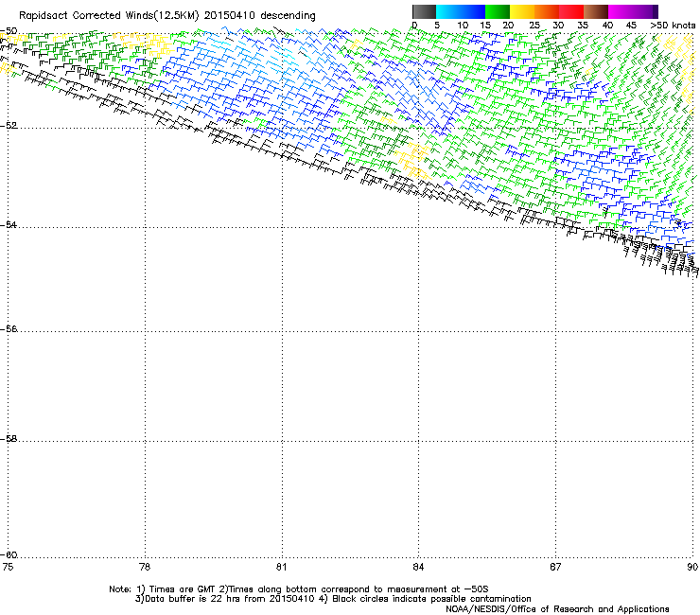Click the 'NOAA/NESDIS/Office of Research and Applications' credit
The image size is (700, 615).
pyautogui.click(x=557, y=609)
